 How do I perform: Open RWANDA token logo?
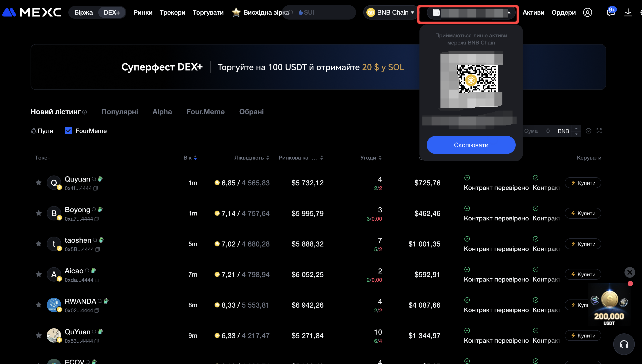click(54, 305)
